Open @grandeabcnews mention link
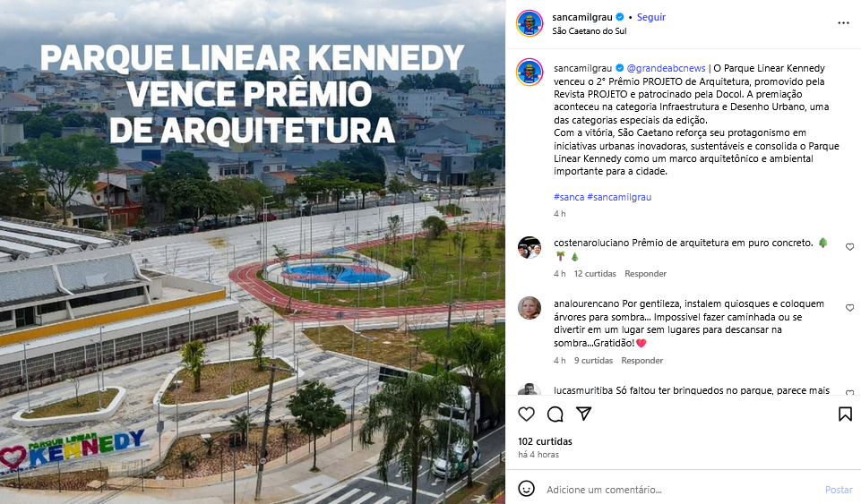This screenshot has width=861, height=504. [x=666, y=68]
